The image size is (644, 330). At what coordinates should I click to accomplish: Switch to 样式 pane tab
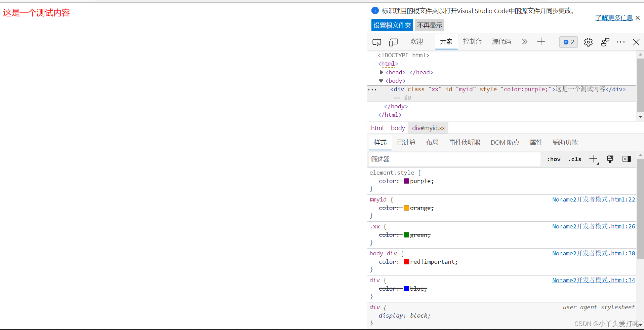[380, 142]
